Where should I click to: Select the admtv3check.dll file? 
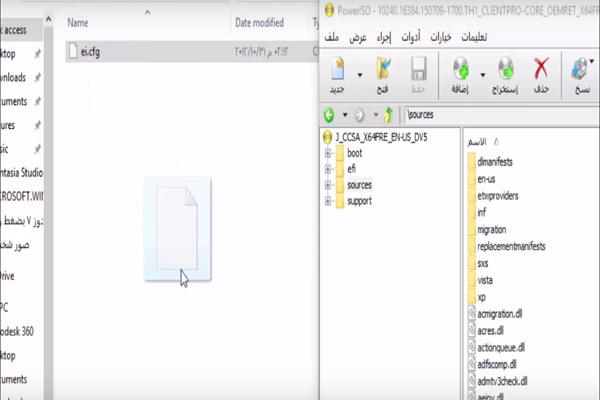click(x=502, y=381)
